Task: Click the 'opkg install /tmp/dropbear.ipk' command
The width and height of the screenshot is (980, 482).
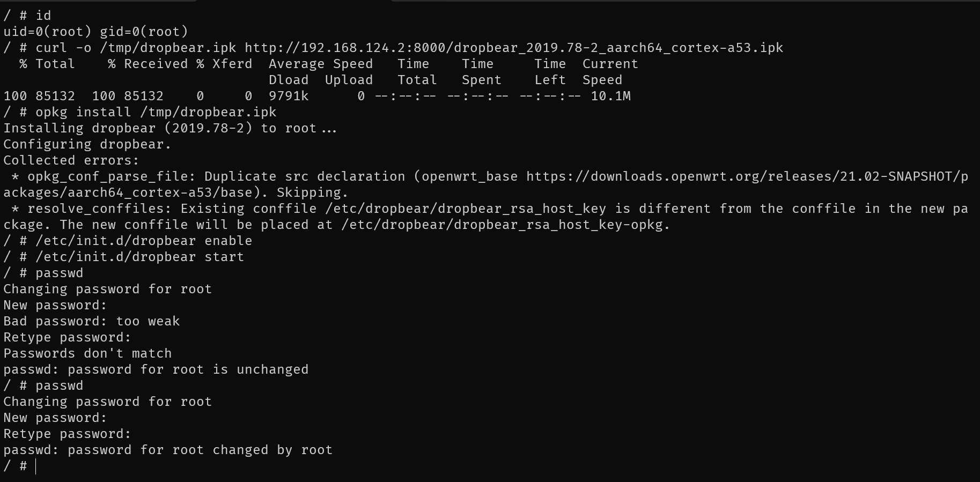Action: [x=156, y=112]
